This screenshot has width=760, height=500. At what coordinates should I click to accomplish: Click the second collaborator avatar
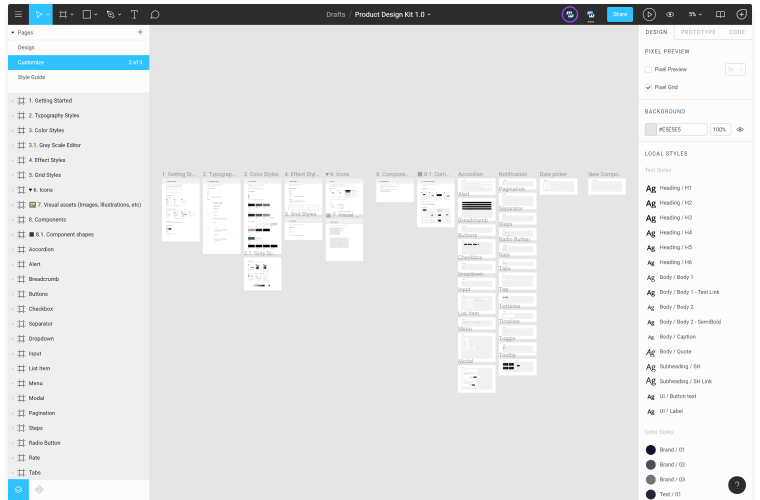click(590, 15)
